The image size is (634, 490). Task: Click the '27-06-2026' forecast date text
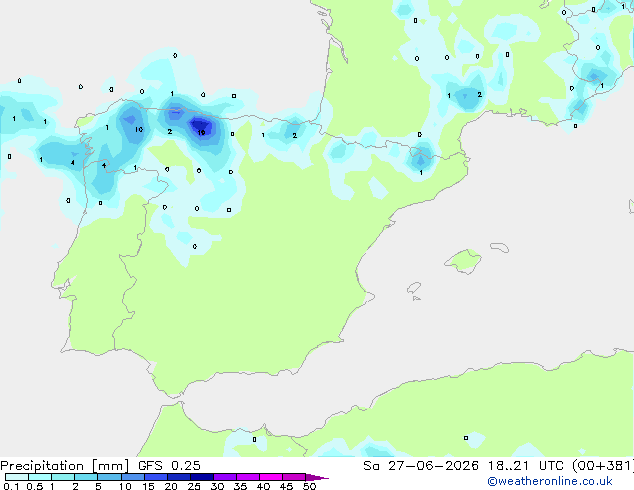pyautogui.click(x=433, y=466)
